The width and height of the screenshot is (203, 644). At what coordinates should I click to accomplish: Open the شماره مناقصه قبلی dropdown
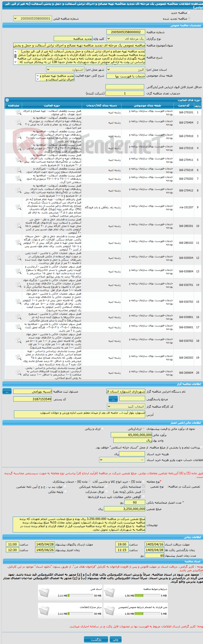[32, 19]
